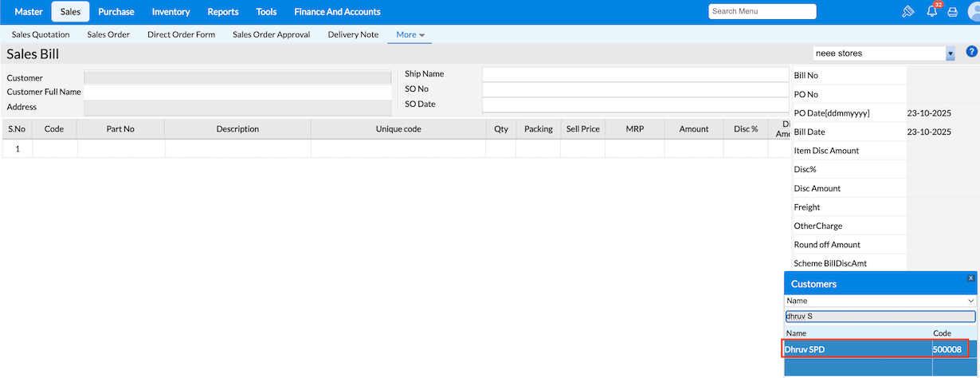Click the Disc% value cell in side panel
This screenshot has width=980, height=378.
tap(943, 170)
